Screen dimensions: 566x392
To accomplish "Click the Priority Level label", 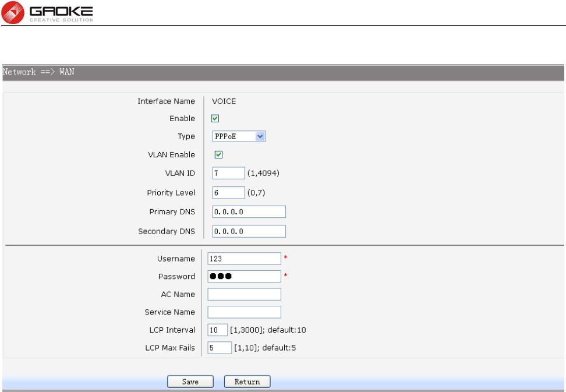I will 171,192.
